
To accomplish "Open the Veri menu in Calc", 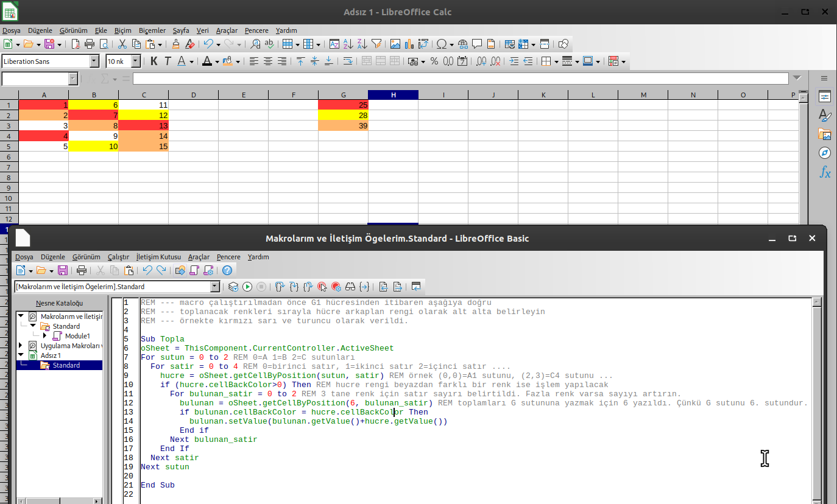I will [203, 30].
